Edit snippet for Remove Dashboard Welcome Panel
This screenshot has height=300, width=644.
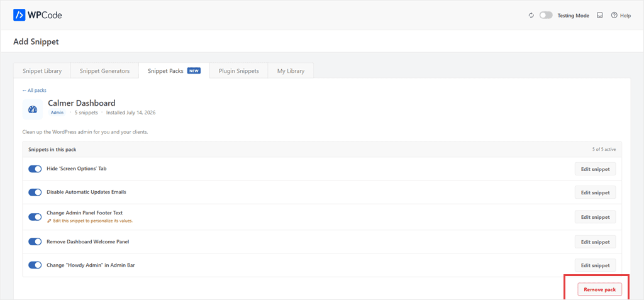point(595,242)
